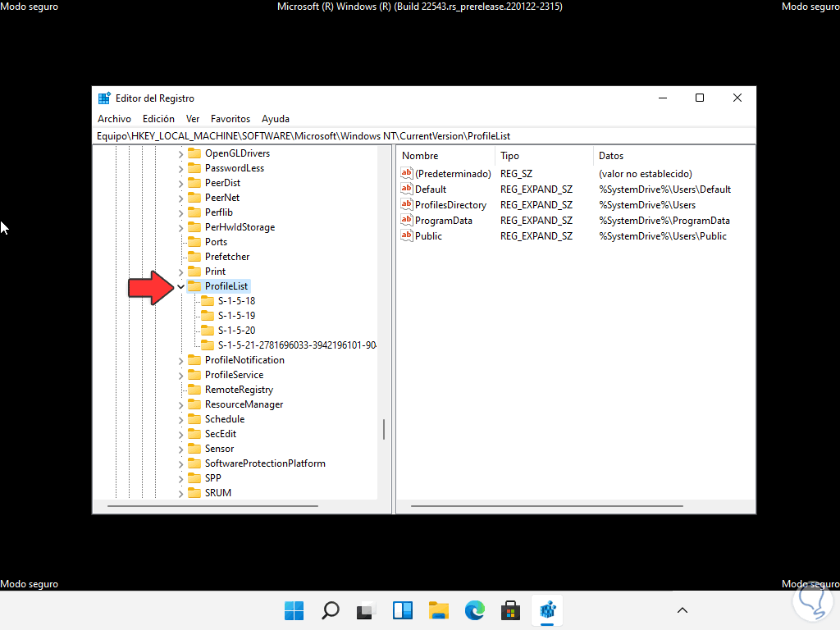The height and width of the screenshot is (630, 840).
Task: Launch Microsoft Edge from taskbar
Action: pos(475,610)
